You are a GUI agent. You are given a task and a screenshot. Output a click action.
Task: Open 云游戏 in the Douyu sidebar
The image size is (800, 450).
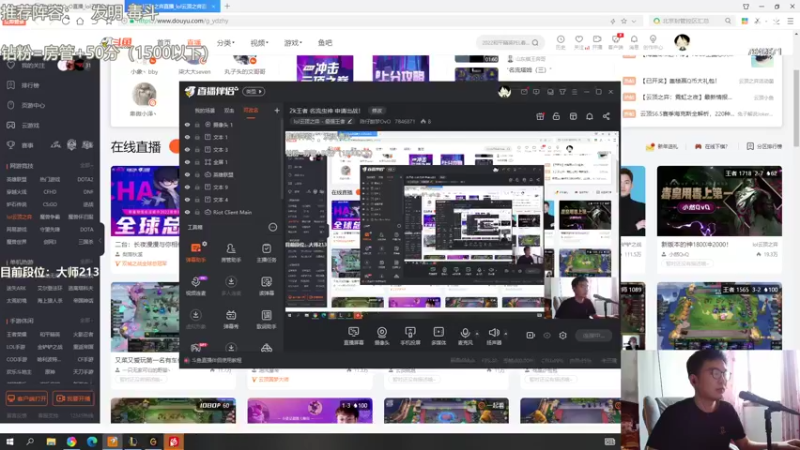click(x=30, y=125)
